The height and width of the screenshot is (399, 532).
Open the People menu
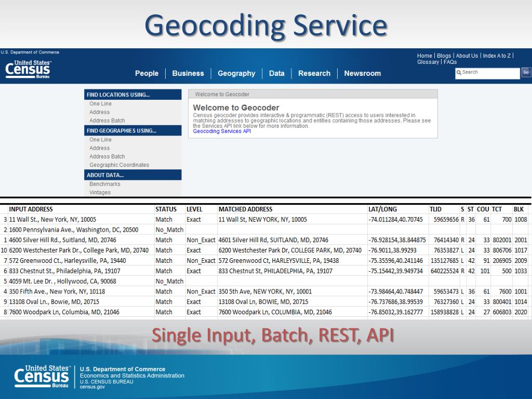(147, 73)
